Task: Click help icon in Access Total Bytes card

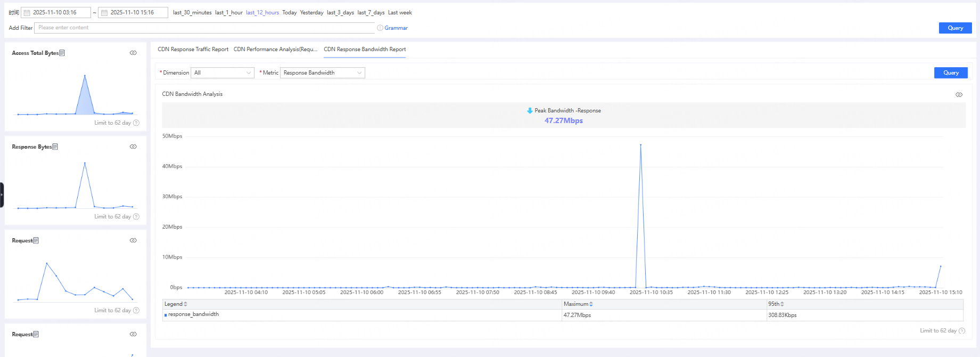Action: (136, 123)
